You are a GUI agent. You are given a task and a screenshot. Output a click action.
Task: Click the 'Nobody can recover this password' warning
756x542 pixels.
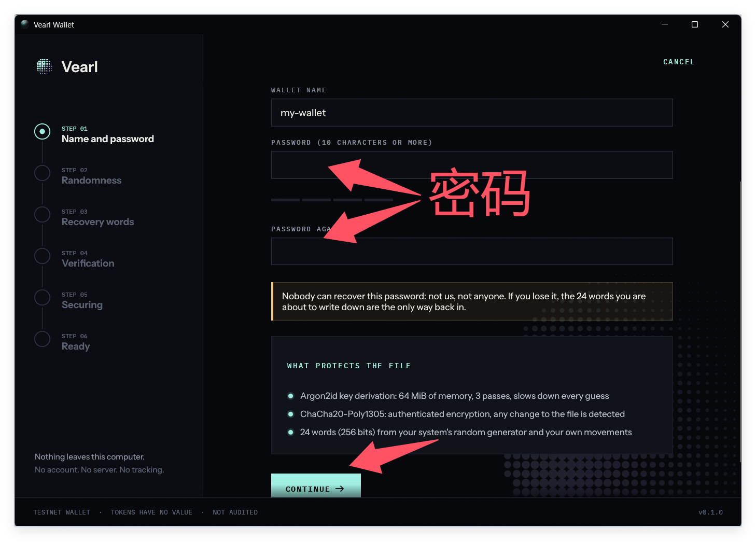tap(472, 301)
